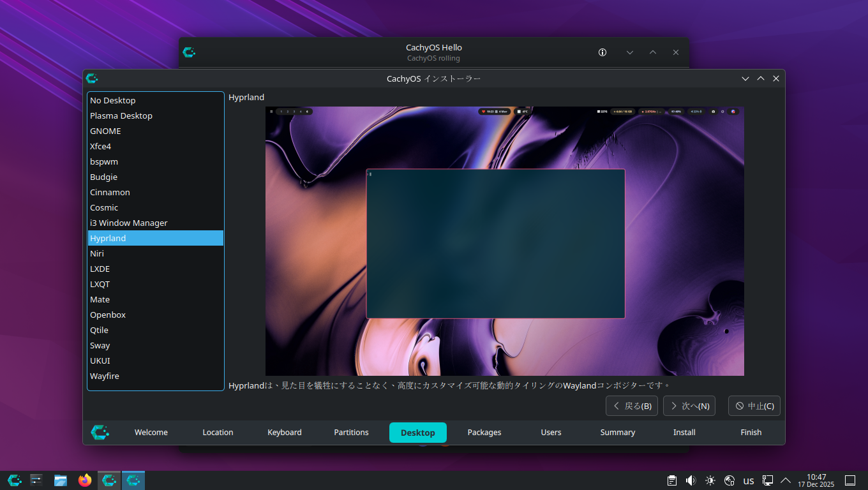This screenshot has height=490, width=868.
Task: Go to the Welcome step
Action: pyautogui.click(x=151, y=433)
